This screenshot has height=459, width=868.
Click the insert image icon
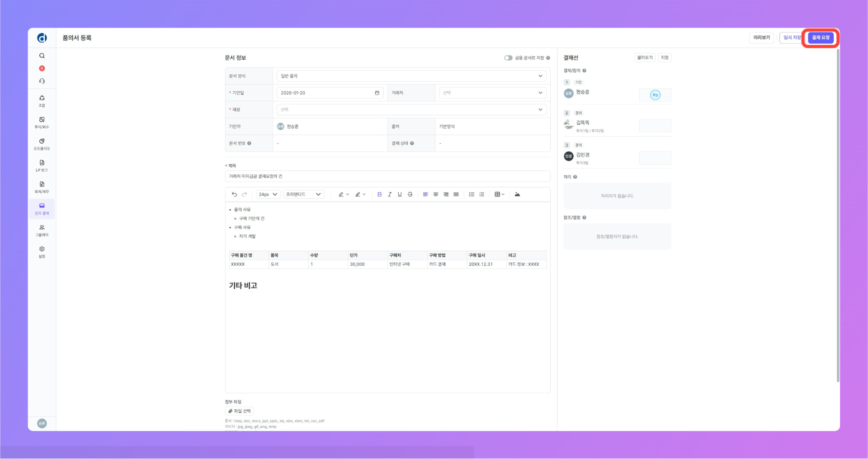tap(517, 194)
